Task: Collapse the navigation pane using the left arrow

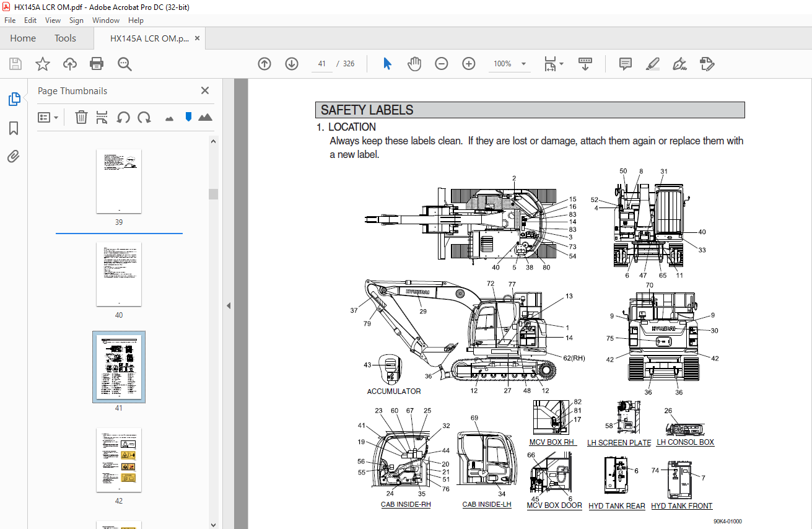Action: [228, 305]
